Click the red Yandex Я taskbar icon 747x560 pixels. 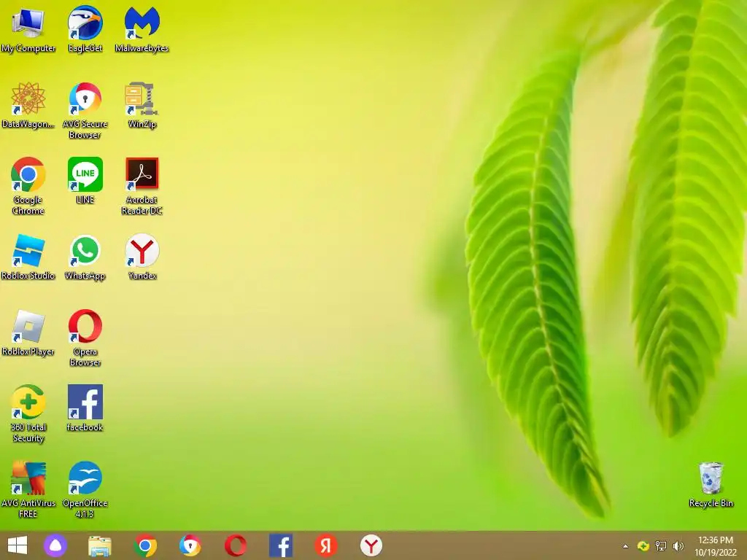tap(326, 545)
